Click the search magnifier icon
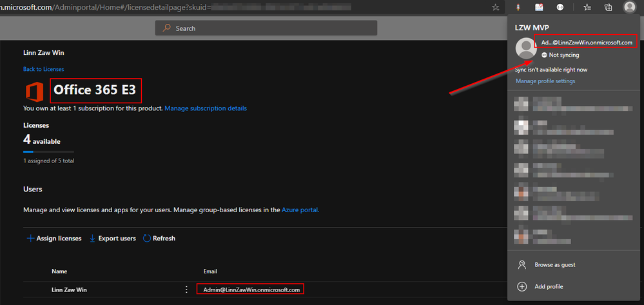Image resolution: width=644 pixels, height=305 pixels. (167, 28)
